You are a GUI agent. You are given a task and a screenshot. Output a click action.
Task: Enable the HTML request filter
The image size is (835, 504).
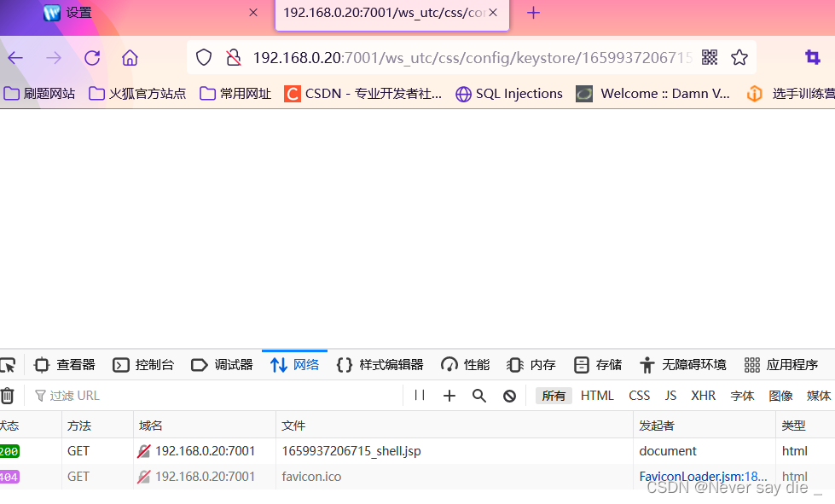pyautogui.click(x=597, y=395)
